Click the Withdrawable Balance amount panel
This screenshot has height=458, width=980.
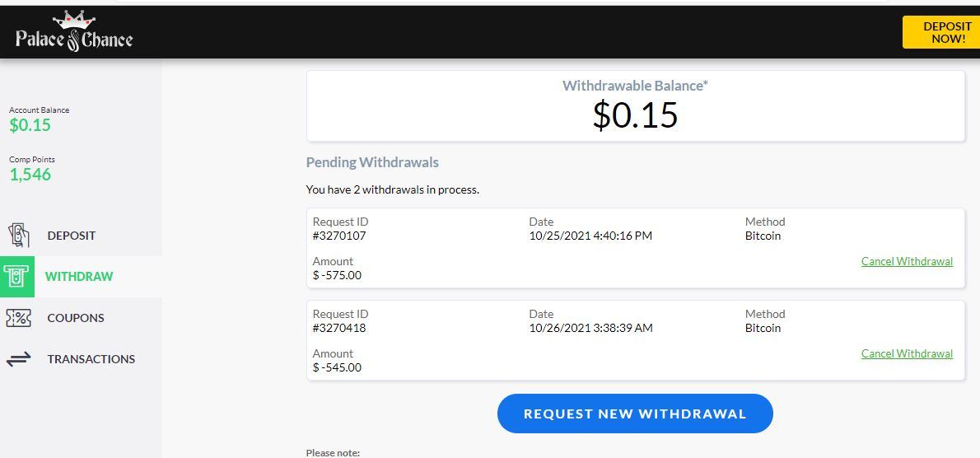click(635, 105)
